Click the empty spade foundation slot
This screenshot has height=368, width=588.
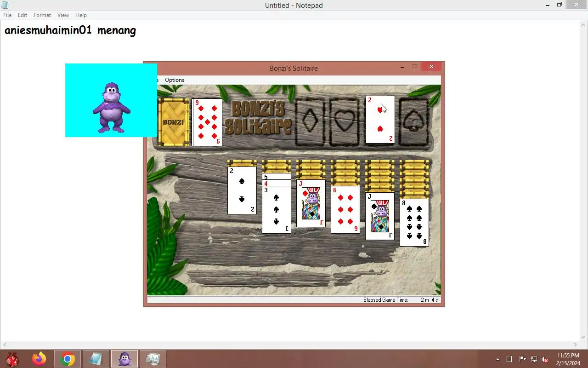414,121
